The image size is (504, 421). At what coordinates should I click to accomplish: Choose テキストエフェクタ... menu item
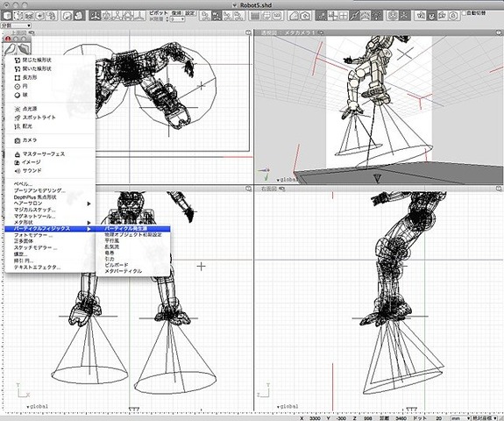[50, 268]
